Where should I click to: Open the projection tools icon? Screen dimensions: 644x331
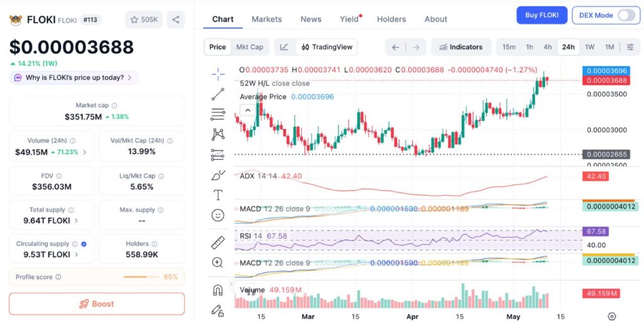[x=218, y=155]
